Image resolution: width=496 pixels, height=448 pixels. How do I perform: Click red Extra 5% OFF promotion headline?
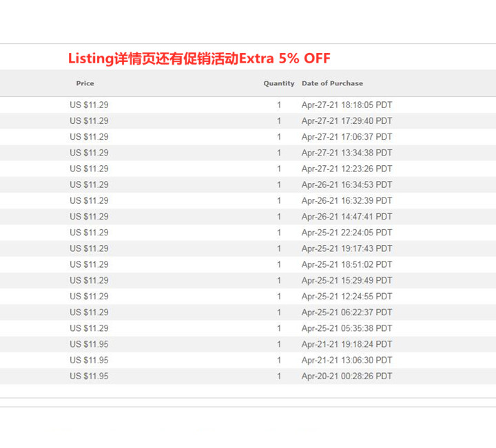point(199,58)
